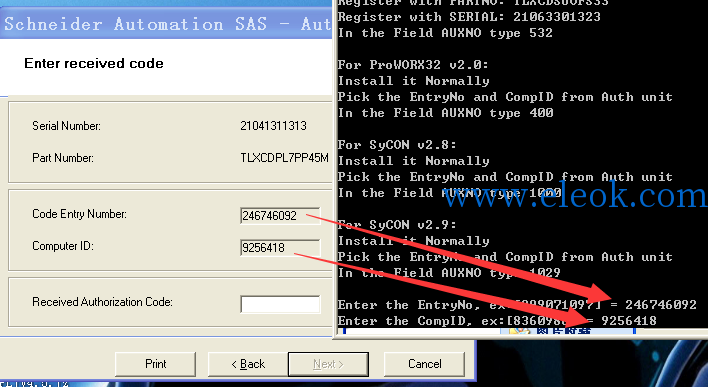Focus the Received Authorization Code field

(x=280, y=304)
